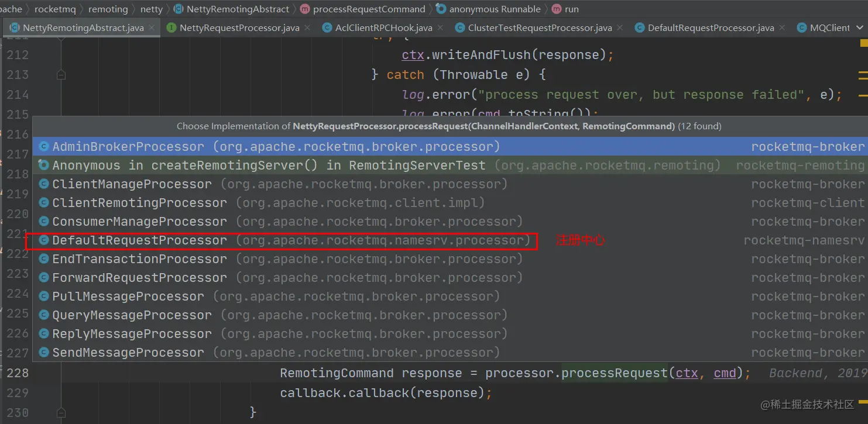This screenshot has width=868, height=424.
Task: Select ReplyMessageProcessor implementation
Action: 450,333
